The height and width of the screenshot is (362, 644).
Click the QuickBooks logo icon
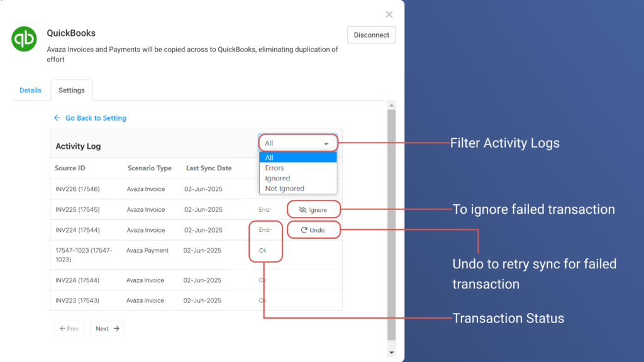(25, 39)
